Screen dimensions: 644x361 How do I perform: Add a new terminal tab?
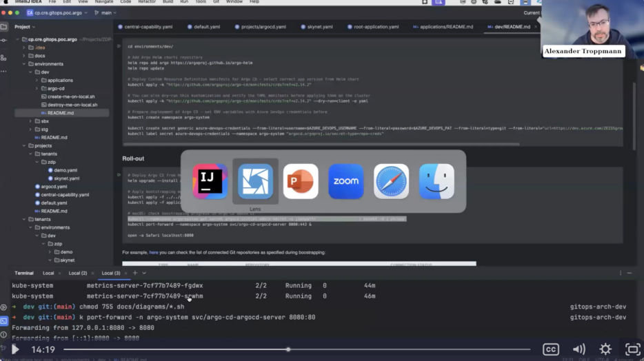coord(134,273)
